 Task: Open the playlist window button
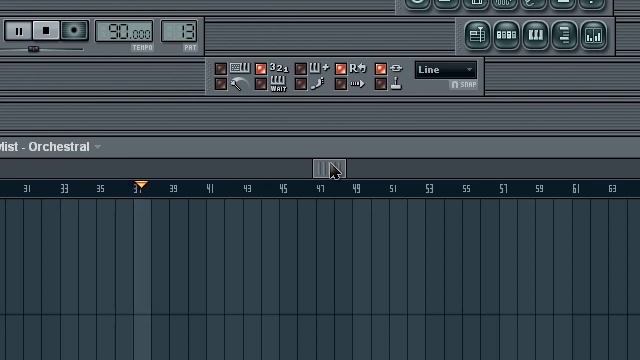coord(477,36)
